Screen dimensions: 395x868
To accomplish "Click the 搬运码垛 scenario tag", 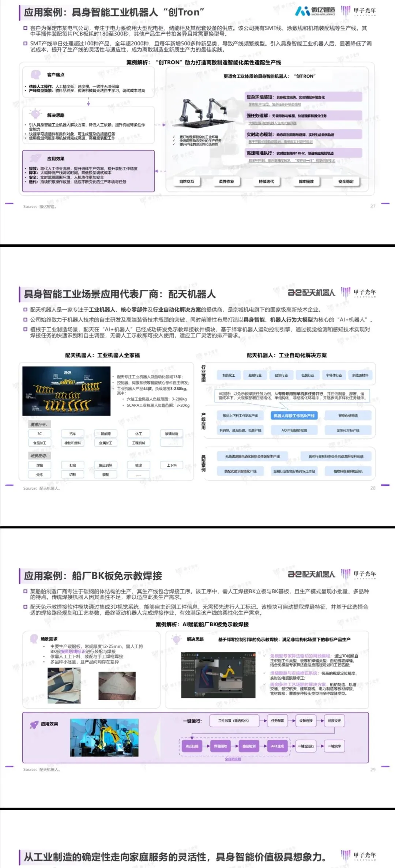I will [x=106, y=465].
